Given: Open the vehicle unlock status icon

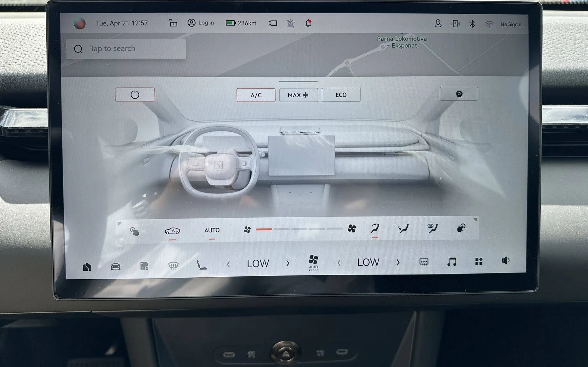Looking at the screenshot, I should (173, 23).
